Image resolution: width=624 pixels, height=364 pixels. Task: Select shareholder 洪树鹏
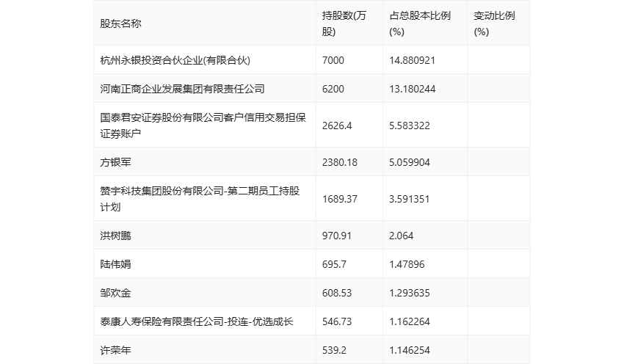click(115, 236)
